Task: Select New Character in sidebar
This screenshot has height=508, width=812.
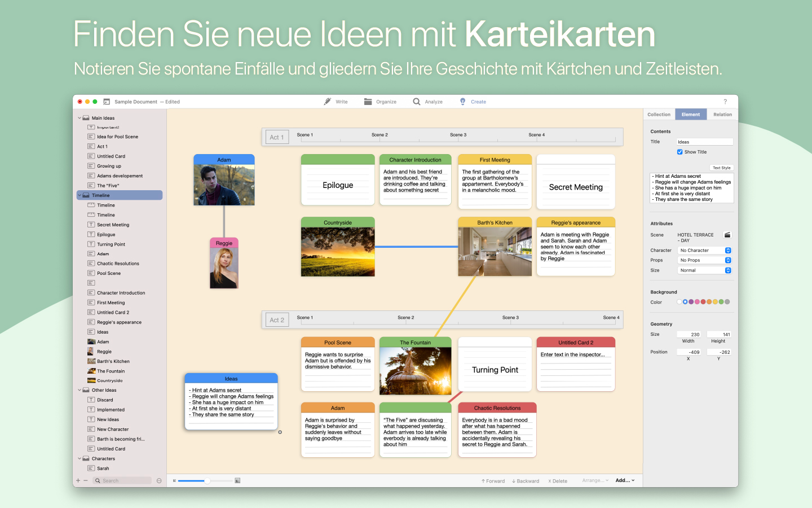Action: tap(113, 429)
